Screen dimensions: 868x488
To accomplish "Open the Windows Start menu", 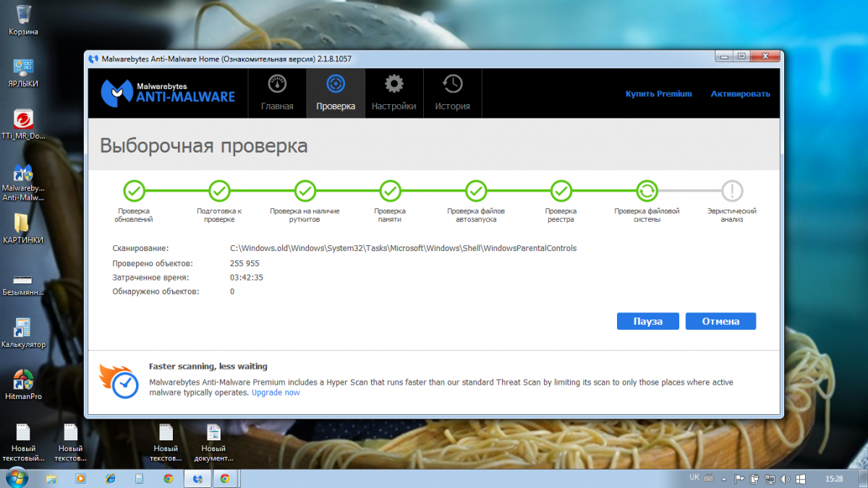I will pyautogui.click(x=17, y=478).
